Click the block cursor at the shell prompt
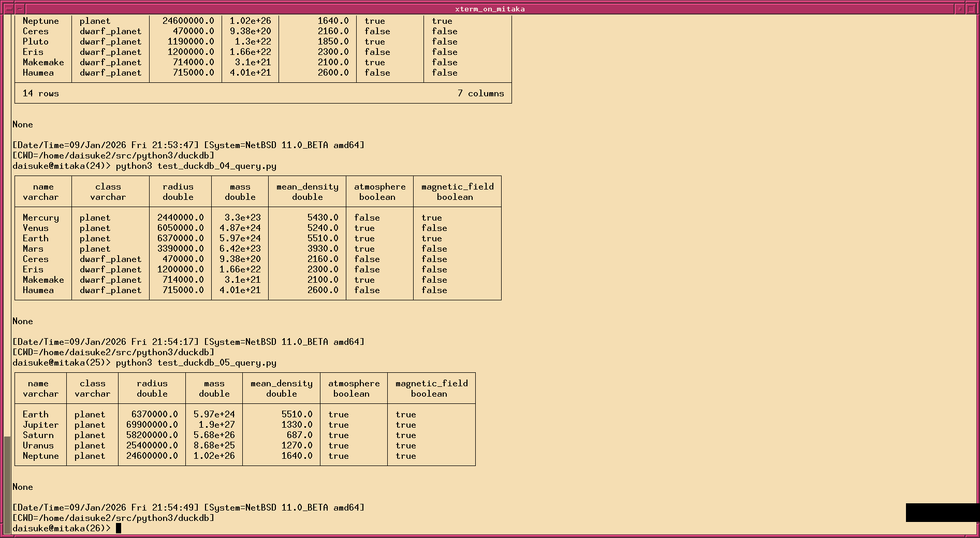Viewport: 980px width, 538px height. coord(118,528)
